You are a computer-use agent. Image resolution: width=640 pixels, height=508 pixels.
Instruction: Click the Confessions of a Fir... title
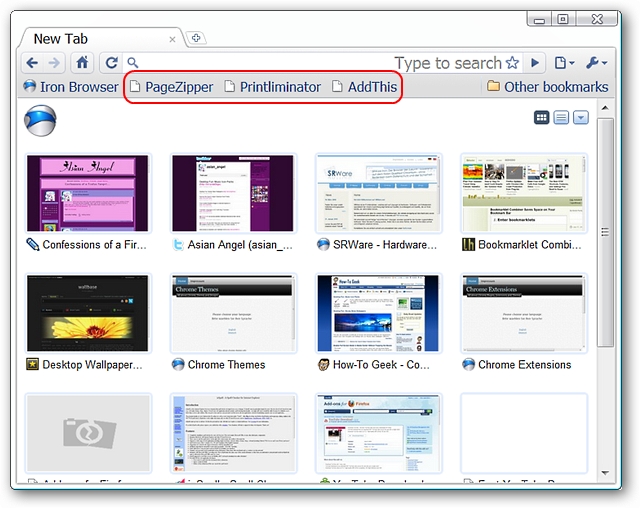(x=94, y=245)
